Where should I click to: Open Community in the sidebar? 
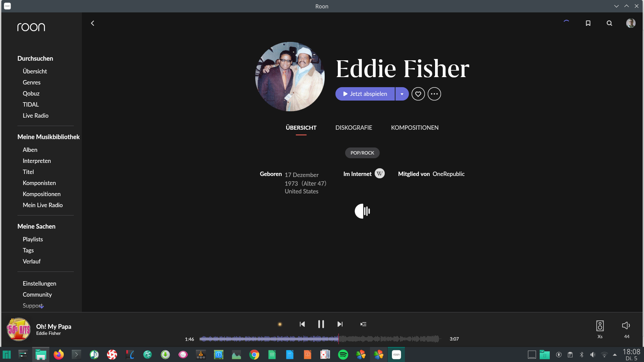37,295
